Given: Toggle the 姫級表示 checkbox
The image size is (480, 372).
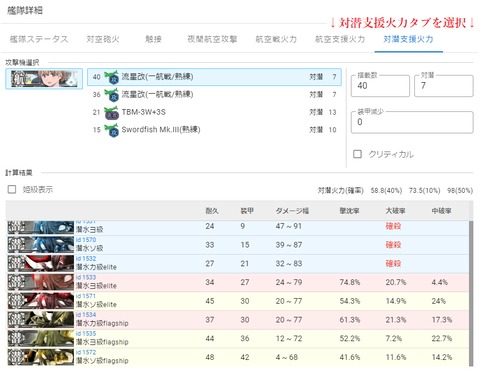Looking at the screenshot, I should click(12, 189).
